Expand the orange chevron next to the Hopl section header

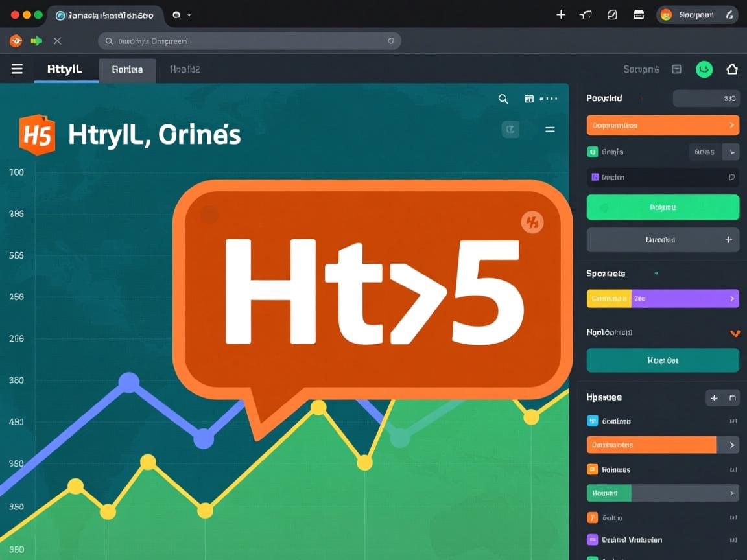tap(735, 333)
